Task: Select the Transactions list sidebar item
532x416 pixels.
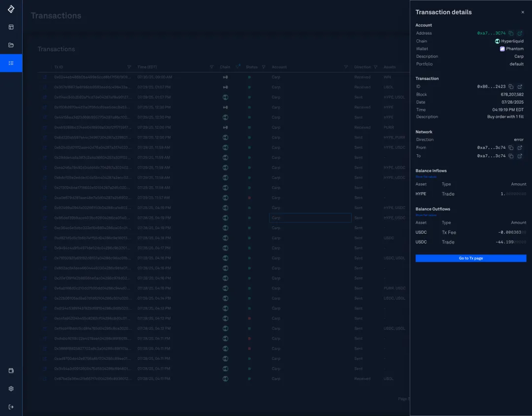Action: click(x=11, y=63)
